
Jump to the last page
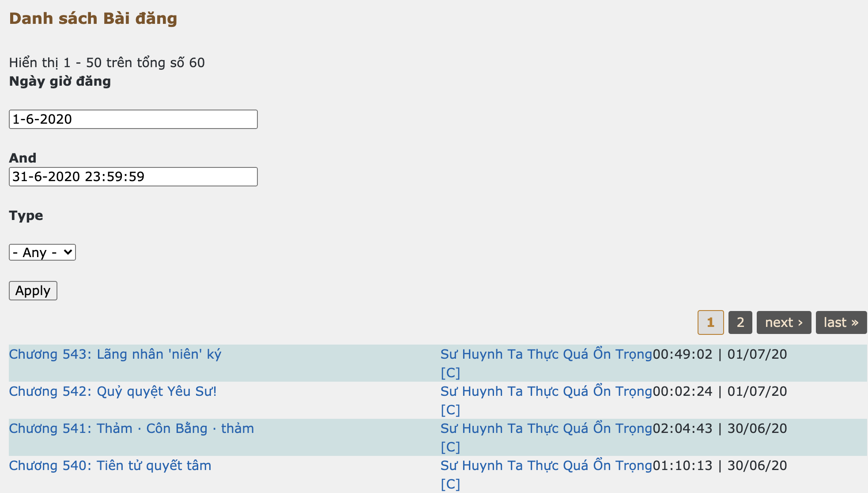[x=841, y=322]
